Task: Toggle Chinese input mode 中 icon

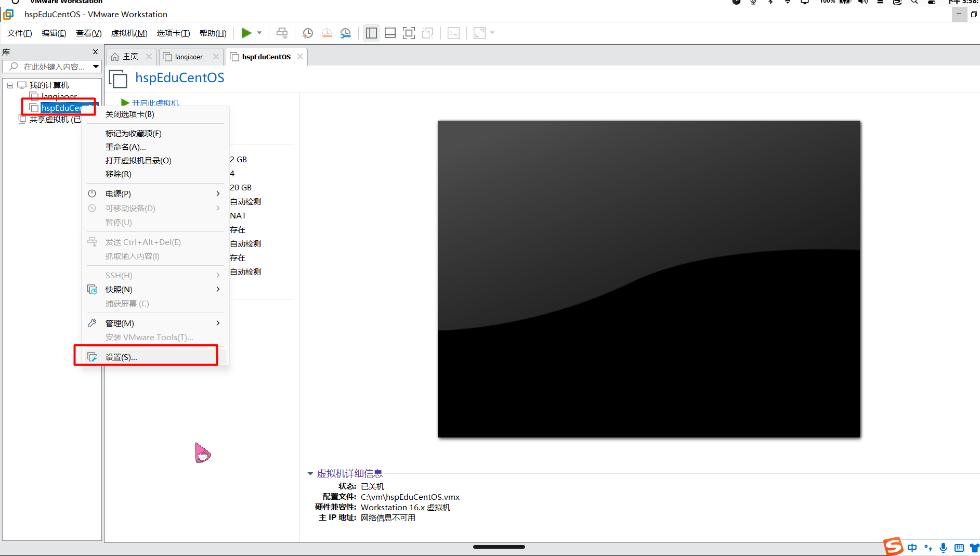Action: 912,548
